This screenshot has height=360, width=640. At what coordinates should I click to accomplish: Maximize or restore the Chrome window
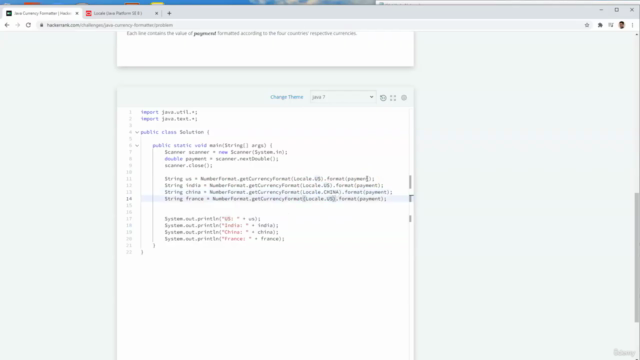click(x=617, y=10)
